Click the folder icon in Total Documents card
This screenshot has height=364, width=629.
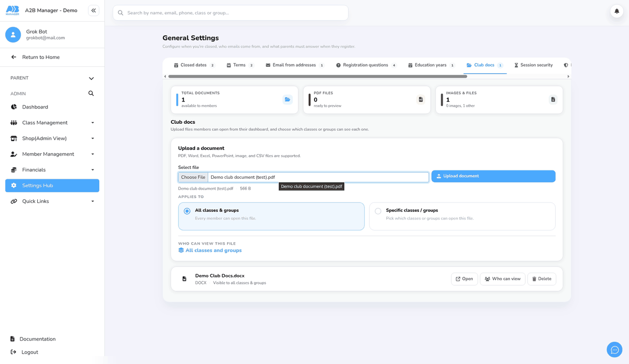[287, 100]
